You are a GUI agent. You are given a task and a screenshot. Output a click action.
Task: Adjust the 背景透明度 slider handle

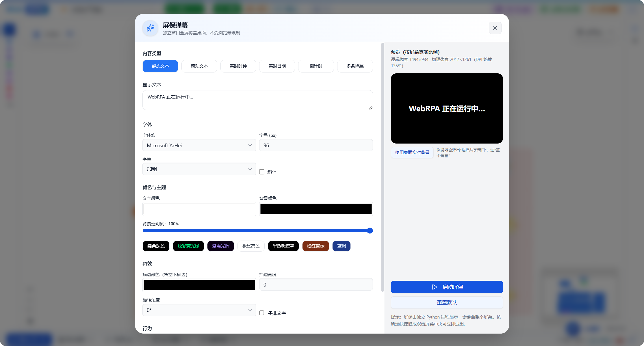point(370,230)
